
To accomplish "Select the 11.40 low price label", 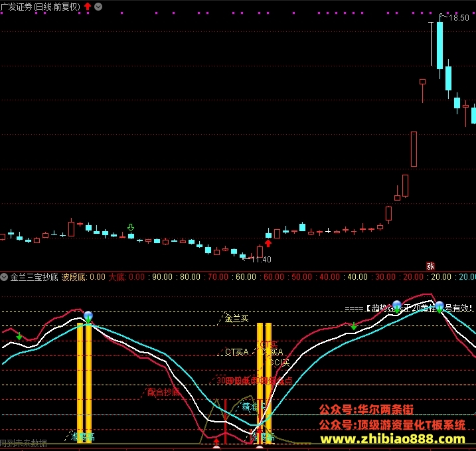I will [261, 259].
